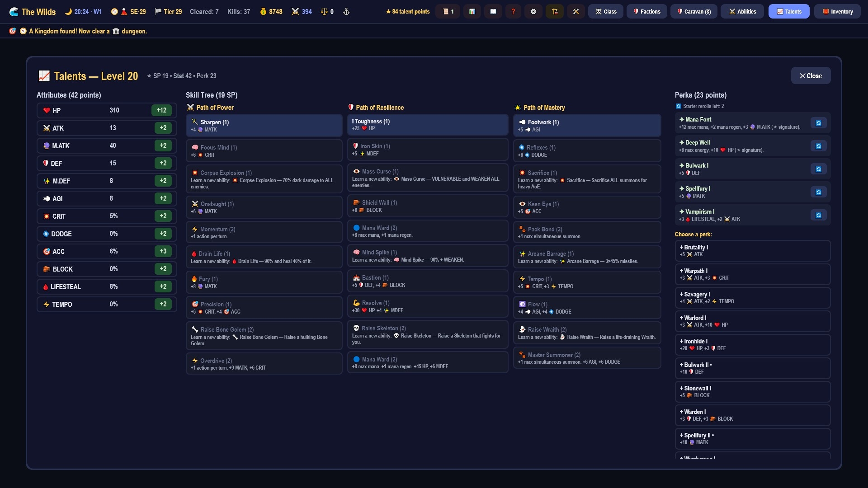Image resolution: width=868 pixels, height=488 pixels.
Task: Open the bar chart statistics icon
Action: [472, 12]
